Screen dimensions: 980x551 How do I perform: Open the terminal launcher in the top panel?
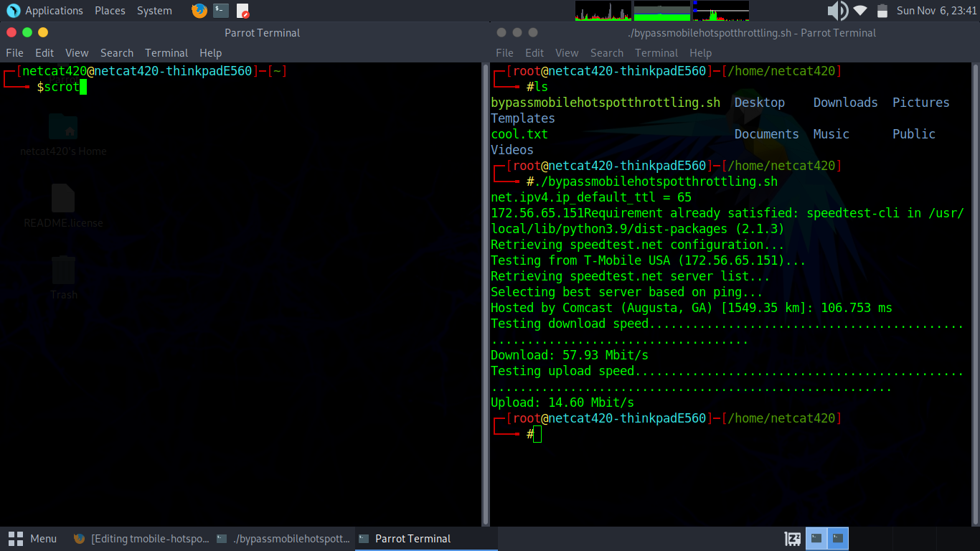point(221,11)
